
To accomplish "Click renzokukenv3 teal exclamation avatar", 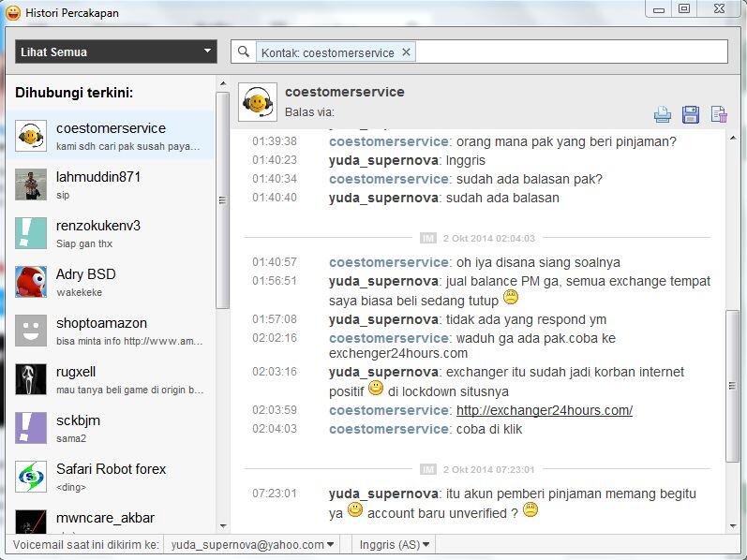I will point(31,233).
